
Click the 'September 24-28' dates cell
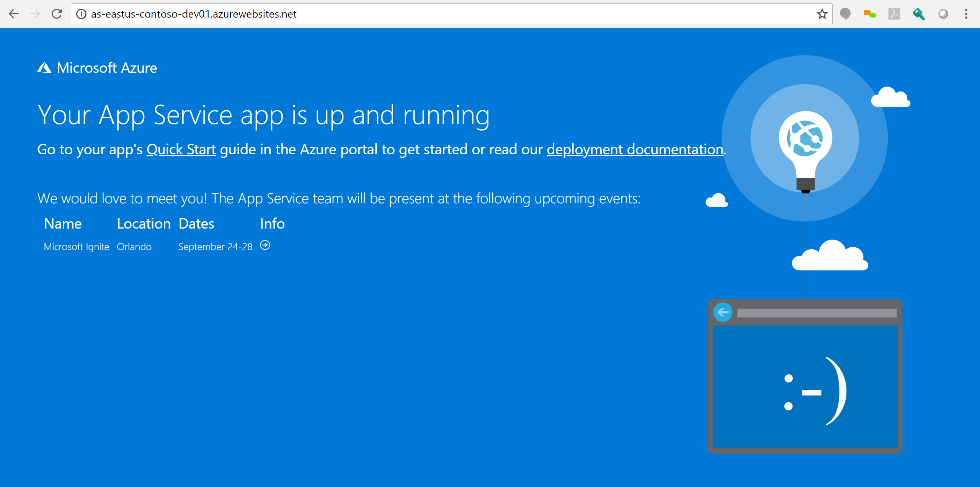pyautogui.click(x=216, y=247)
